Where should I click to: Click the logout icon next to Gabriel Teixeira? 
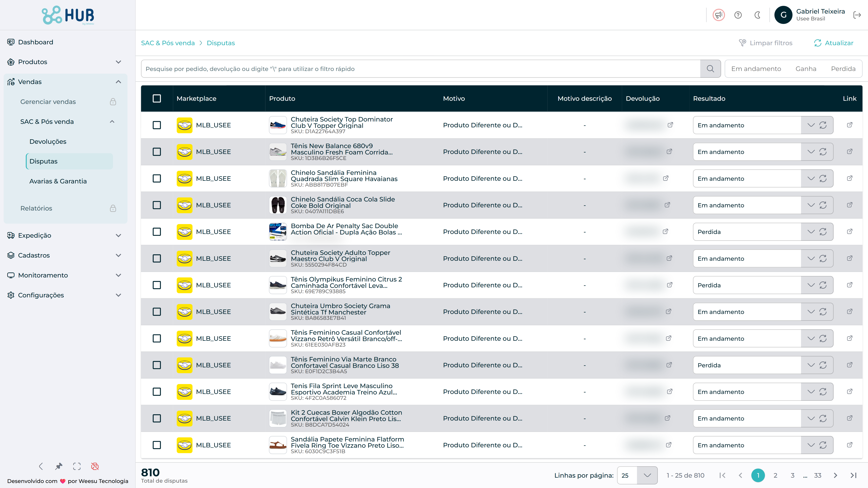click(857, 15)
